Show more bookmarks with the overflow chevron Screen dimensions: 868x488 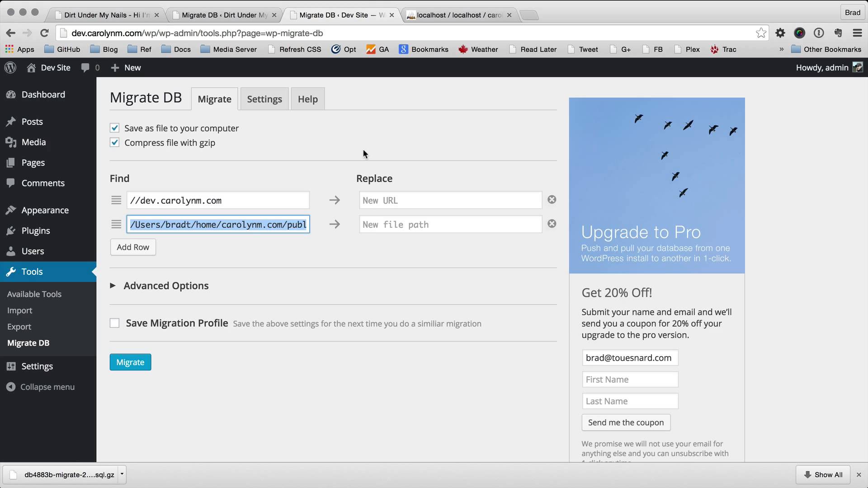click(781, 49)
